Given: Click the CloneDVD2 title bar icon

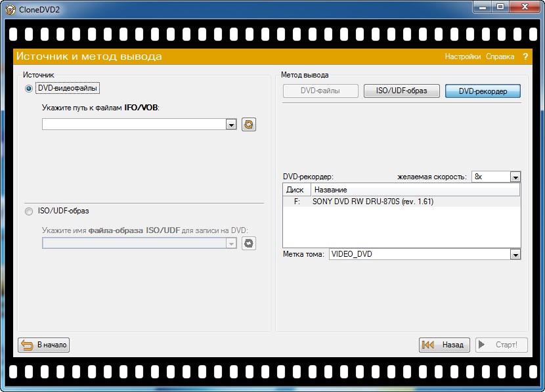Looking at the screenshot, I should [x=11, y=9].
